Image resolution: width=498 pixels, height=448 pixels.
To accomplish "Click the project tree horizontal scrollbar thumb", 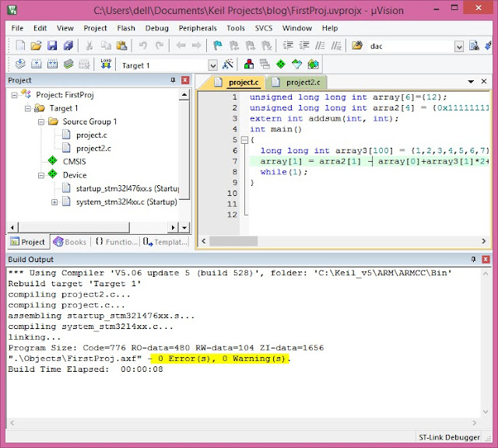I will tap(74, 227).
